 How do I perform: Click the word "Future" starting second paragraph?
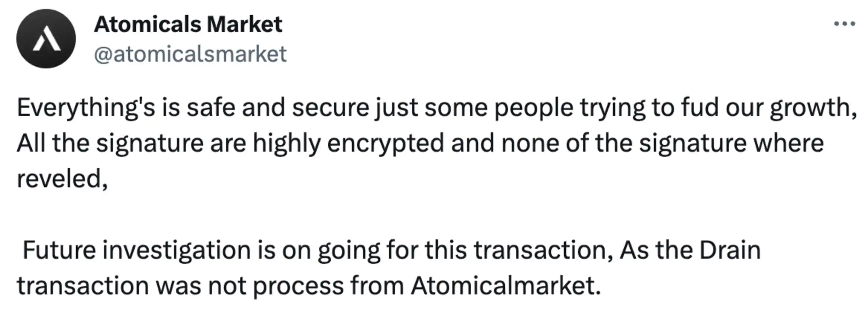[x=59, y=250]
